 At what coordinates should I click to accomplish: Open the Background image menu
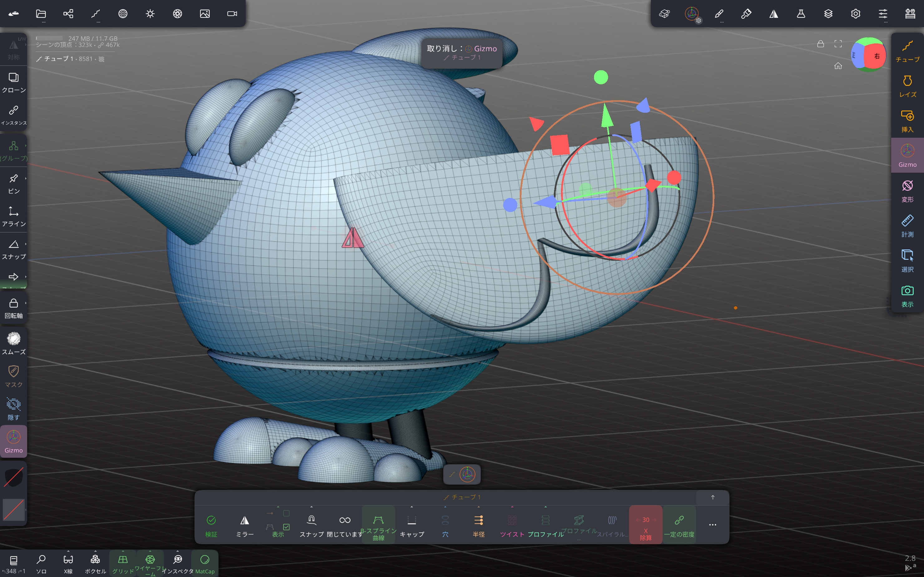pyautogui.click(x=205, y=14)
